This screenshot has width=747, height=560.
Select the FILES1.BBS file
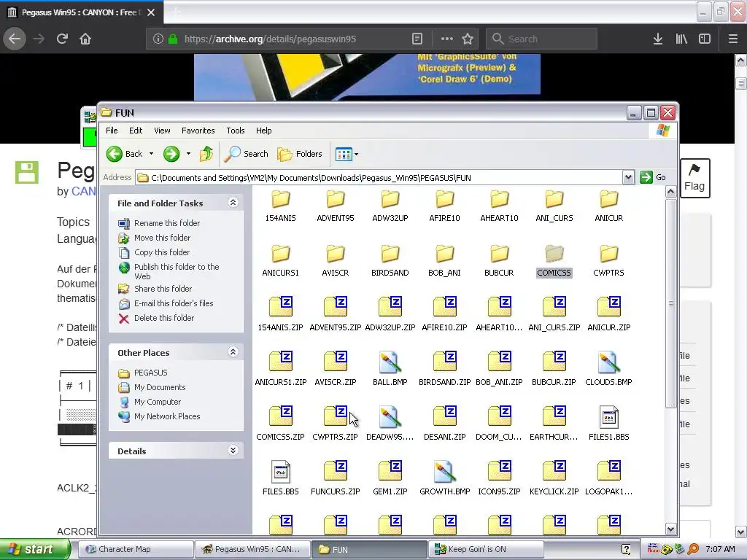coord(608,424)
